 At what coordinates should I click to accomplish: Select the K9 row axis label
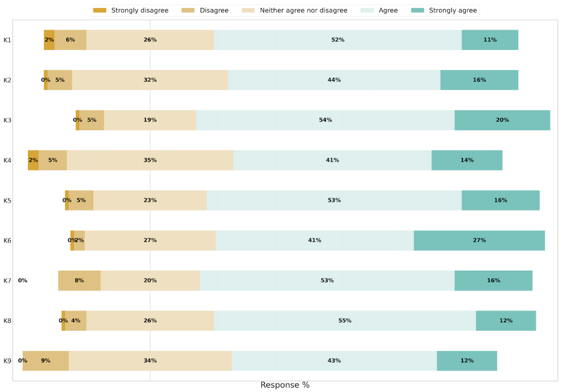(7, 361)
